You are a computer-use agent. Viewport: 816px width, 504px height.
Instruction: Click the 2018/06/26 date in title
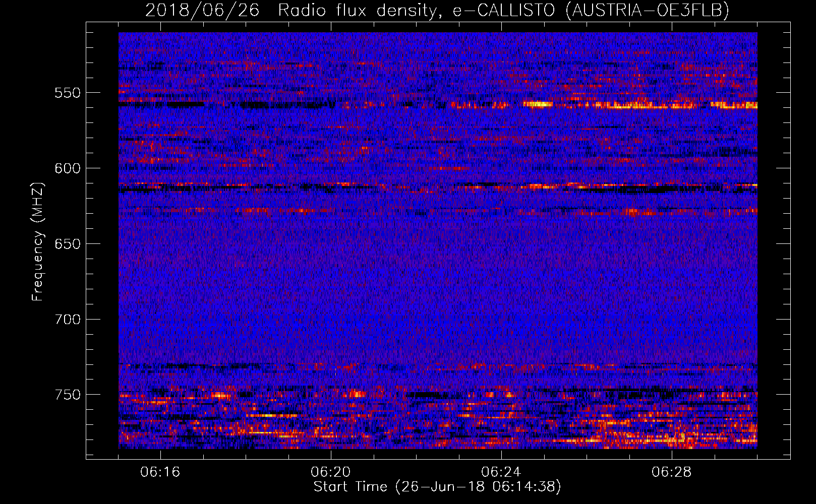203,10
